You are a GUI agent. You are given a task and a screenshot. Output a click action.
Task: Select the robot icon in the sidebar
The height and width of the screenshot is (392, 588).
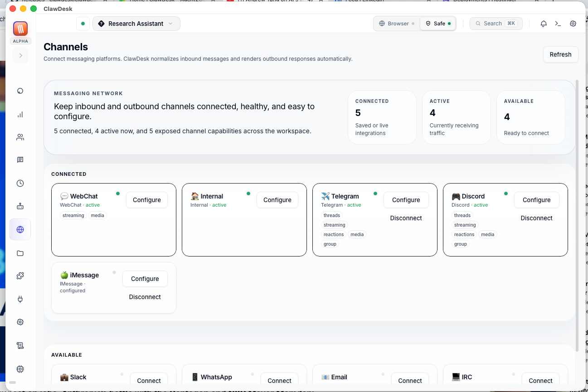(20, 206)
